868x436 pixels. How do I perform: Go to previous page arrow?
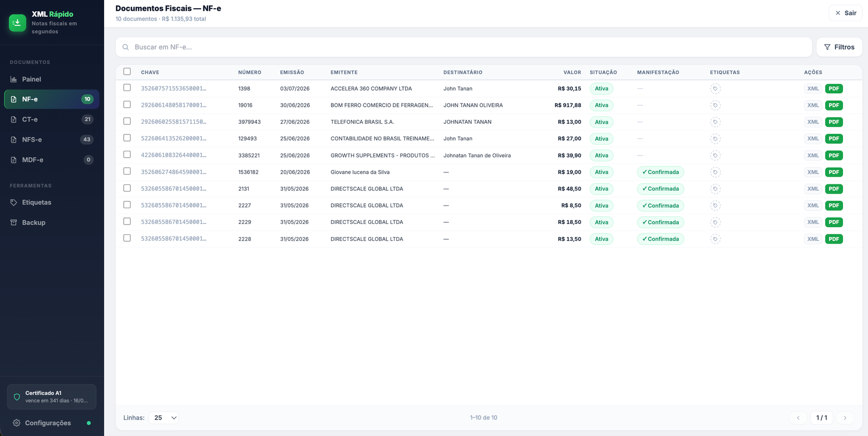point(798,418)
